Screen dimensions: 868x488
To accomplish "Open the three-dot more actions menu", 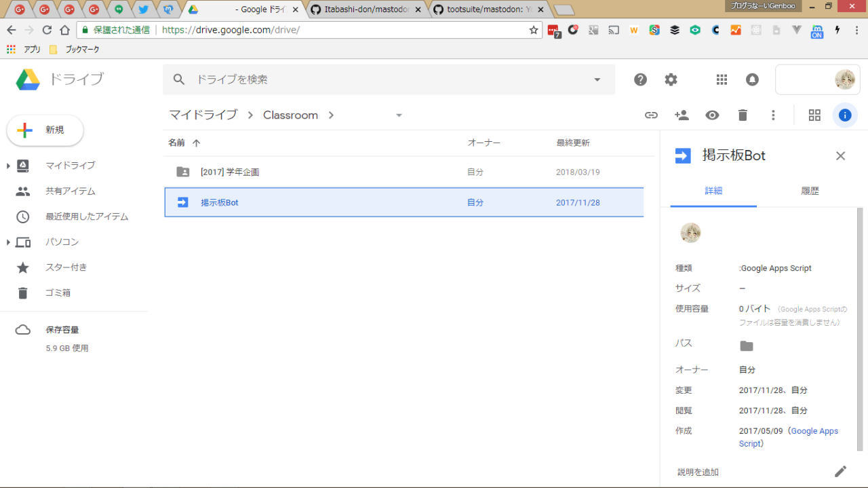I will 773,115.
